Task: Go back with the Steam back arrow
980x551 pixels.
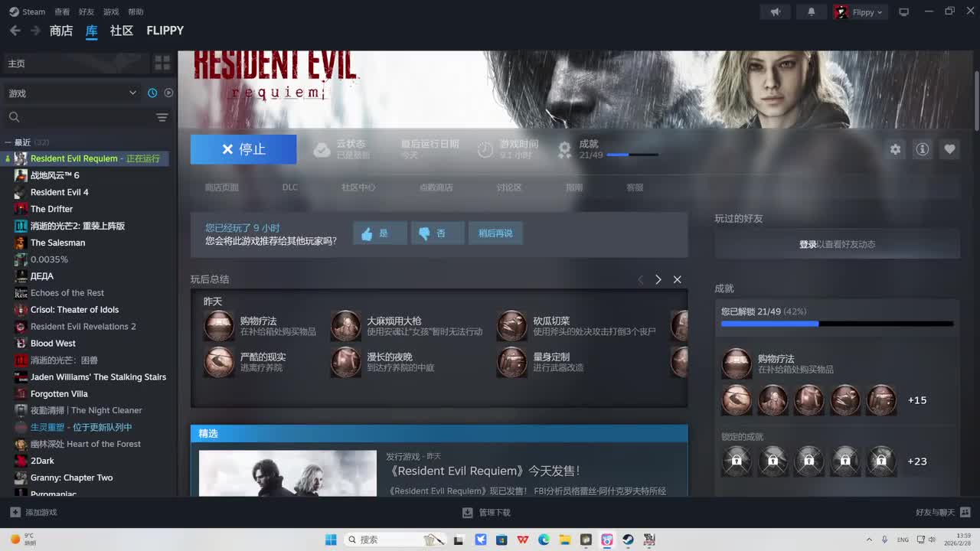Action: pos(15,31)
